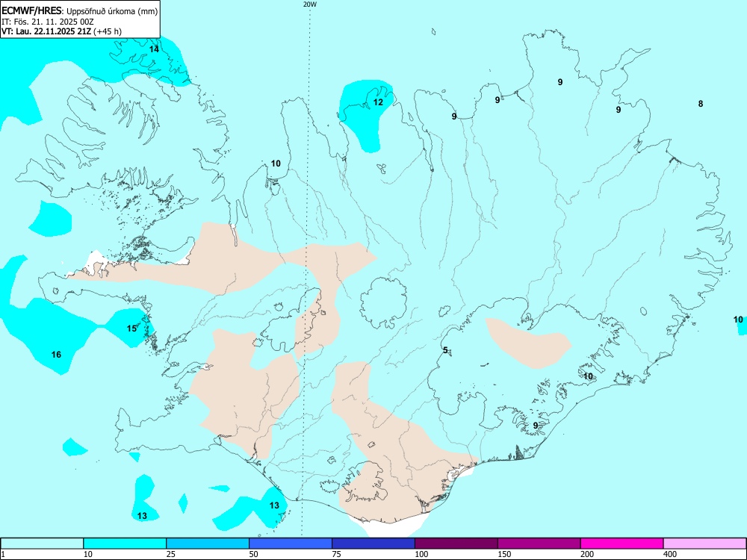Image resolution: width=747 pixels, height=560 pixels.
Task: Click the legend tick label '25'
Action: 170,554
